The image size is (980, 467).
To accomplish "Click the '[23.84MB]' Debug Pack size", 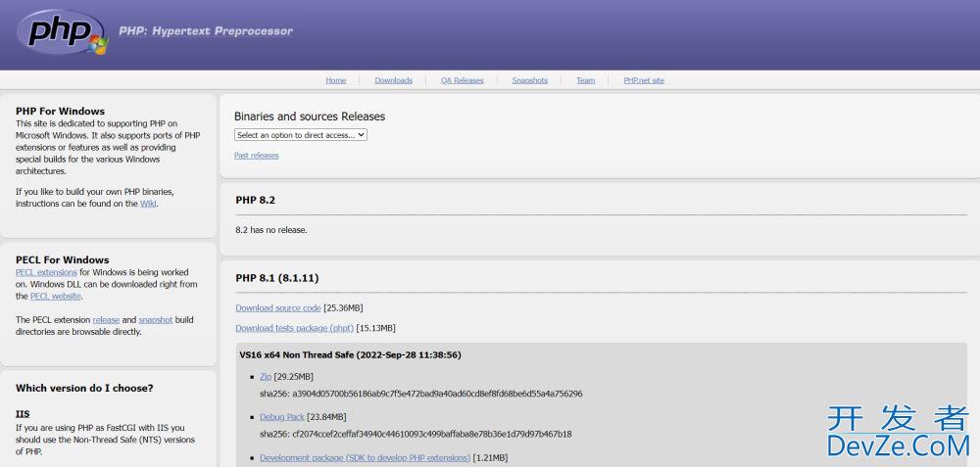I will (326, 416).
